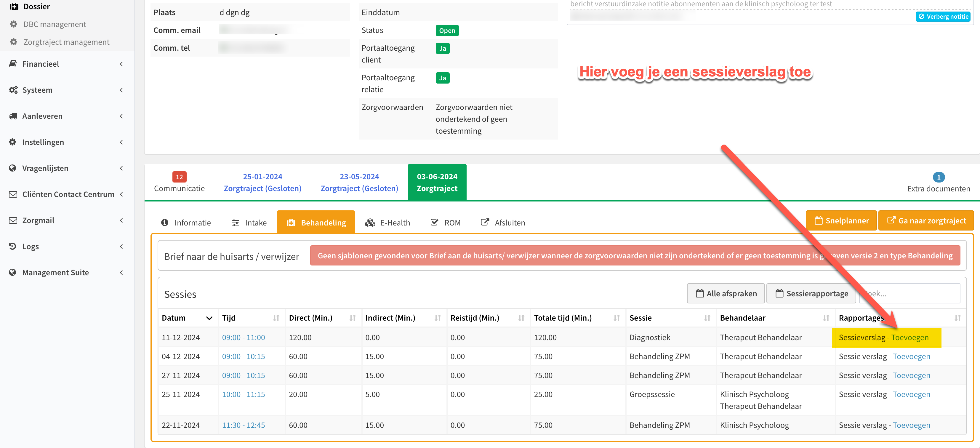
Task: Expand the Aanleveren sidebar menu
Action: [121, 116]
